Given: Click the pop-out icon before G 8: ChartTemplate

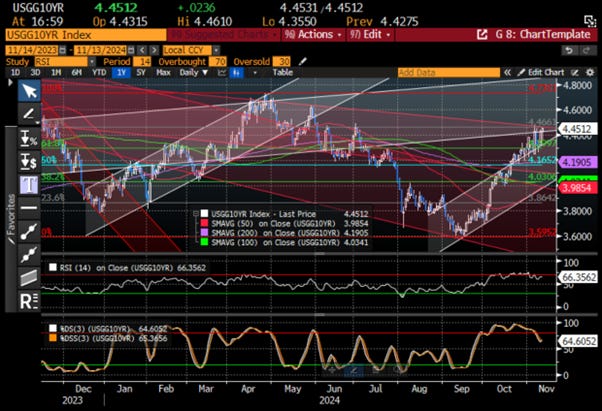Looking at the screenshot, I should pyautogui.click(x=482, y=35).
